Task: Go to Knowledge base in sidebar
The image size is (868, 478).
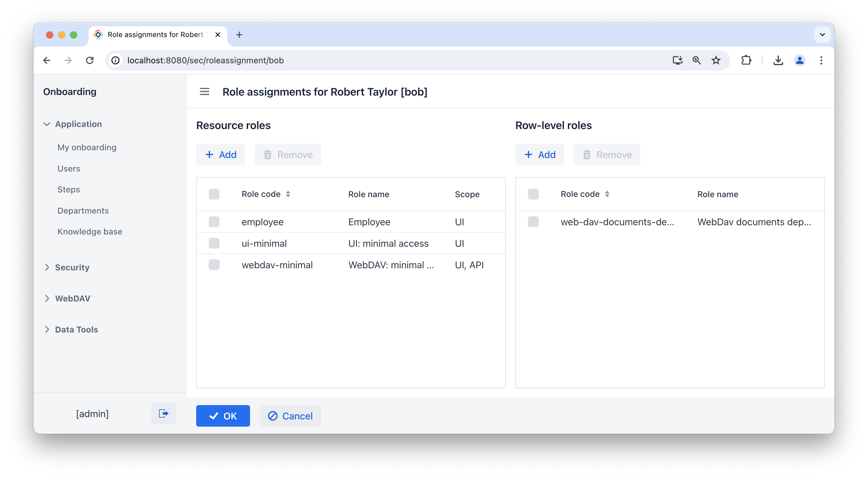Action: (90, 232)
